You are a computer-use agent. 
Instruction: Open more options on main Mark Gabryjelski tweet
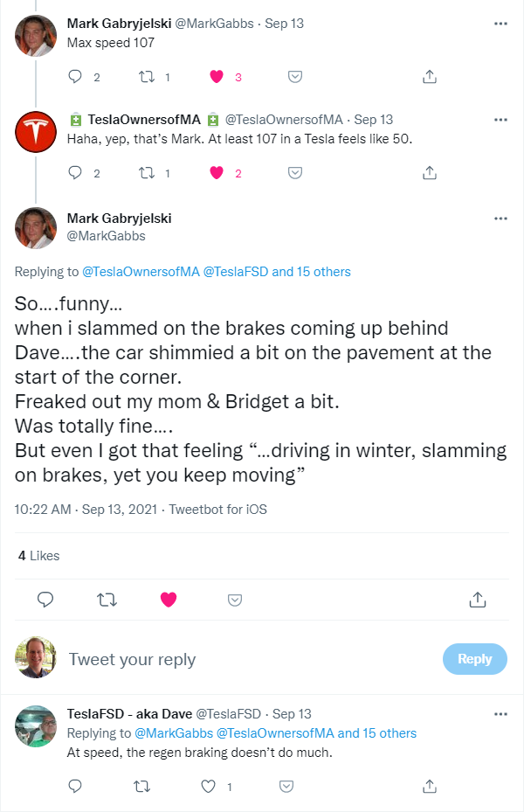[x=500, y=219]
